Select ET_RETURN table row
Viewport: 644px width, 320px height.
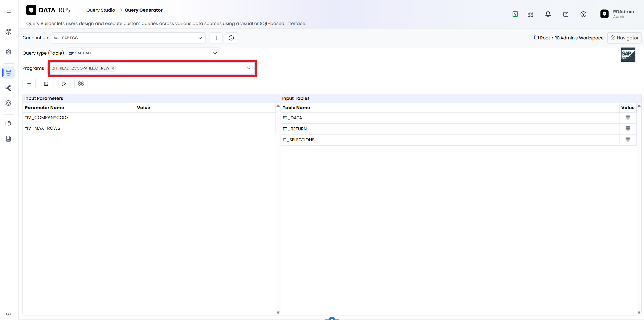click(x=458, y=129)
